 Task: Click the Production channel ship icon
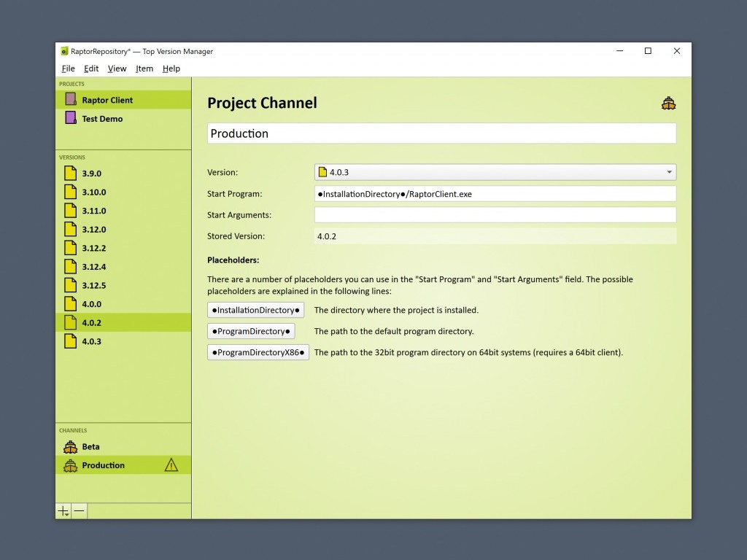pyautogui.click(x=71, y=465)
